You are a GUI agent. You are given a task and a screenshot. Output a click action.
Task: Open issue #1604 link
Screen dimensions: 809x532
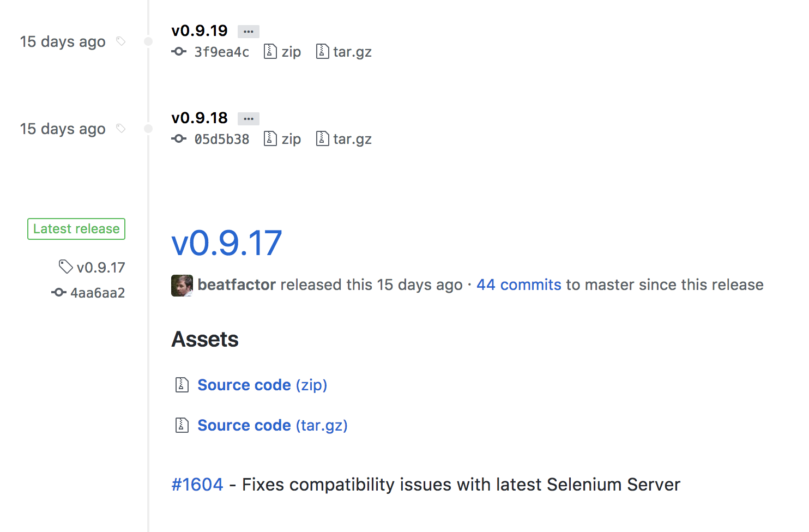point(197,485)
